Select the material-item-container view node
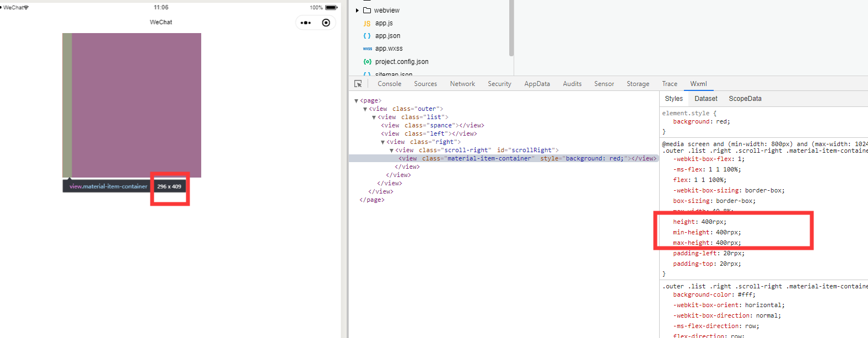Image resolution: width=868 pixels, height=338 pixels. tap(504, 158)
